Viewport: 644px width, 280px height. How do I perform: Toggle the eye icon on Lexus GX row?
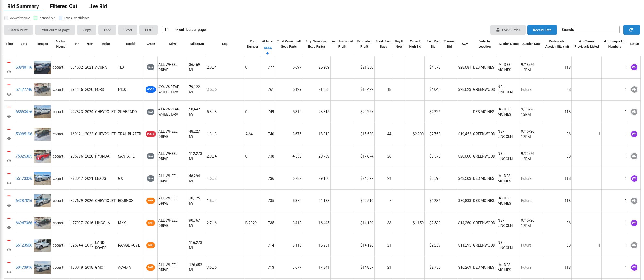[9, 183]
